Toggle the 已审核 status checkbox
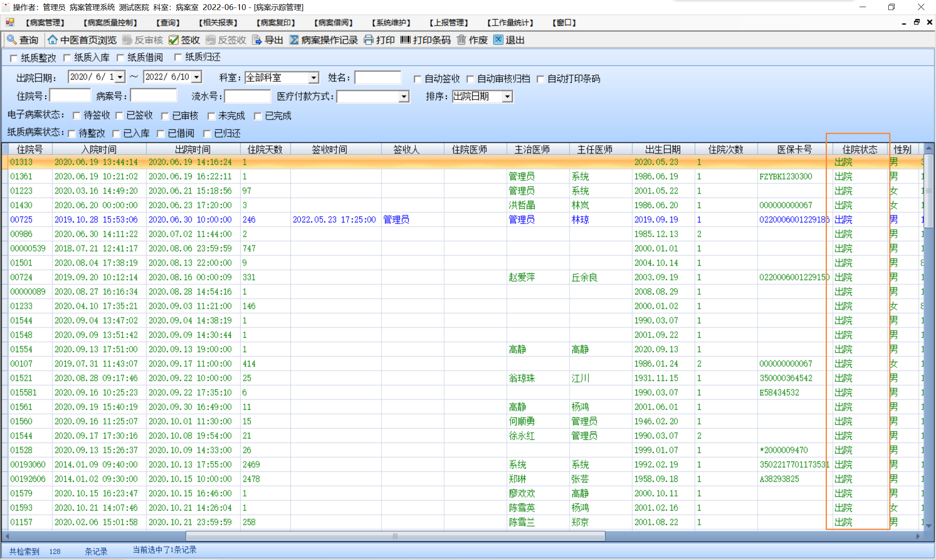 coord(165,116)
